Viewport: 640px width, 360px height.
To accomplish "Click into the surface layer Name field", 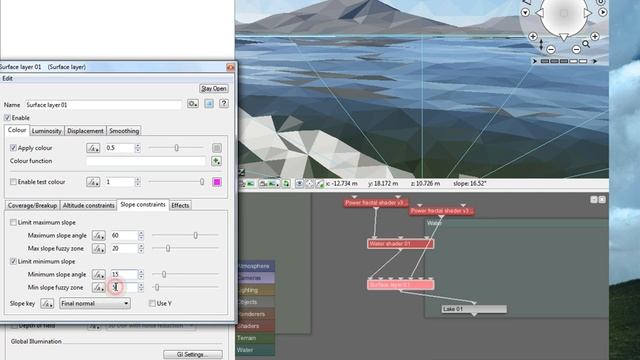I will 103,105.
